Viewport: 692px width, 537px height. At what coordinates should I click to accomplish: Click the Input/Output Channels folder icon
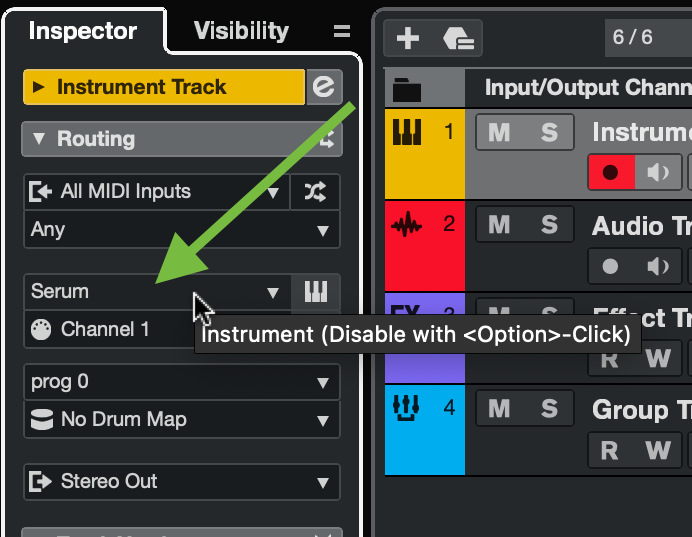(x=407, y=89)
